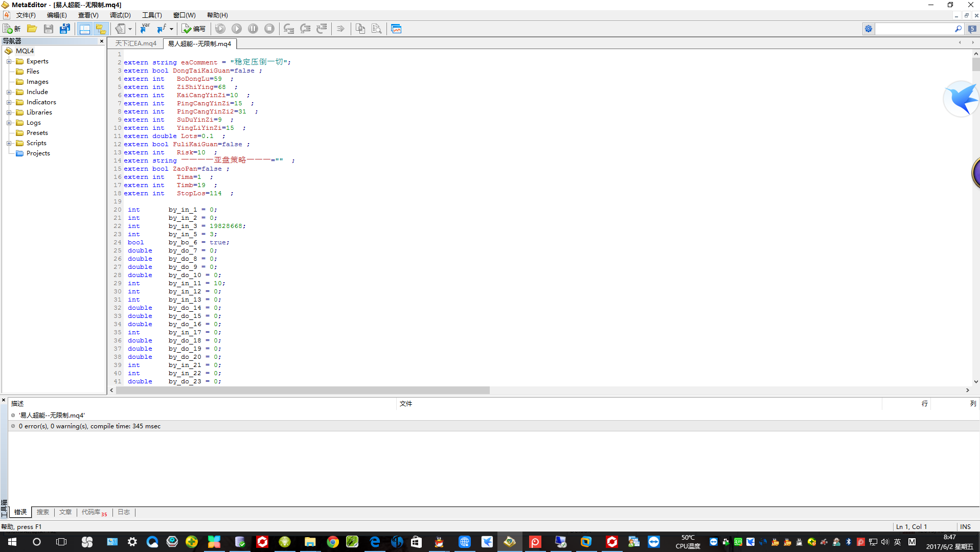Open the dropdown arrow beside the function icon

point(171,29)
